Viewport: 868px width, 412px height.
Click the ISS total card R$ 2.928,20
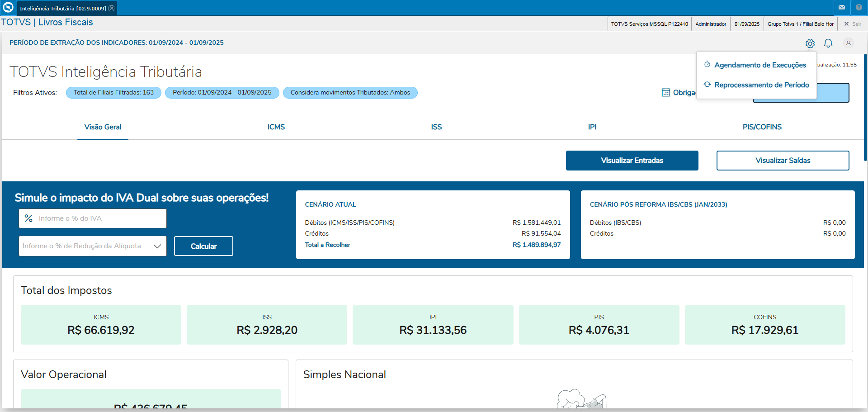pyautogui.click(x=267, y=325)
